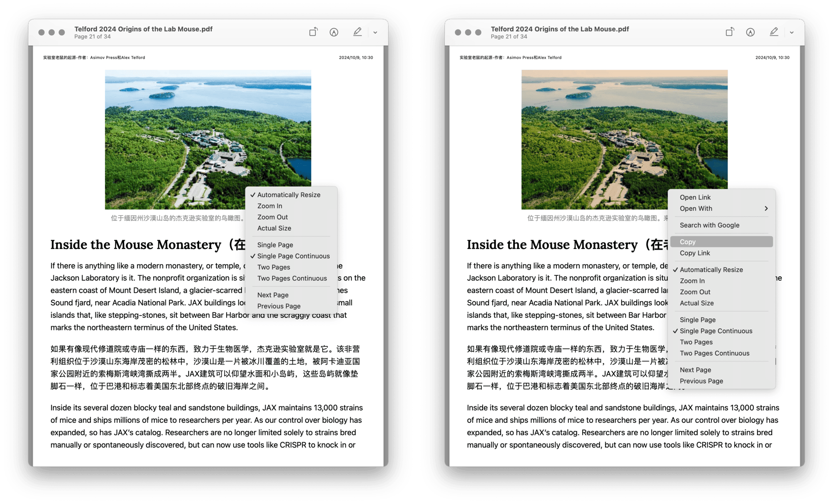The image size is (833, 504).
Task: Click the left window title 'Telford 2024 Origins of the Lab Mouse.pdf'
Action: pos(143,29)
